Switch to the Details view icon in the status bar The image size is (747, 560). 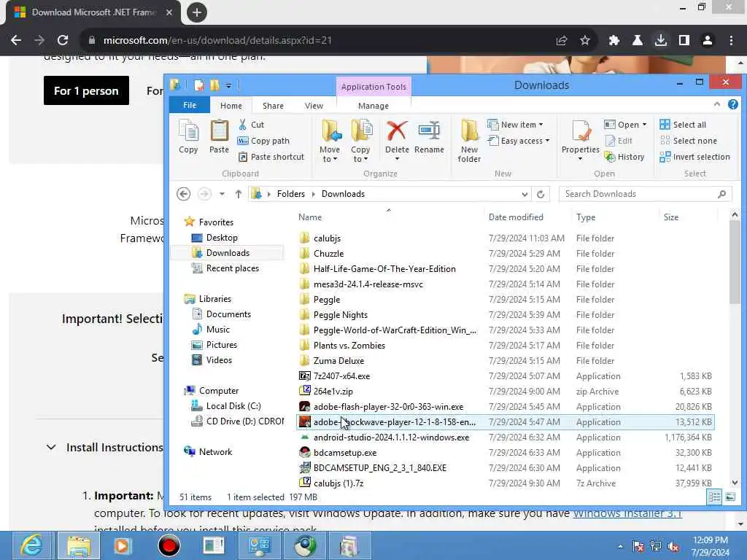(x=714, y=497)
